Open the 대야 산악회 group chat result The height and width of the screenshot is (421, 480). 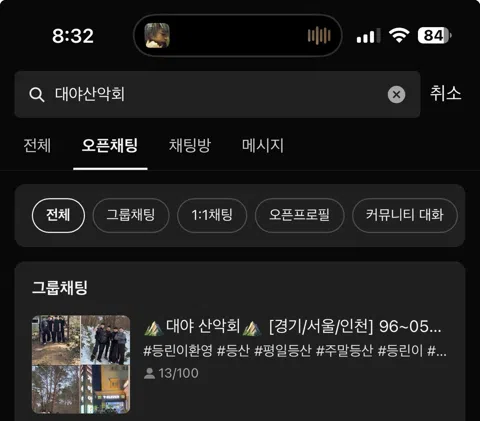[x=239, y=364]
